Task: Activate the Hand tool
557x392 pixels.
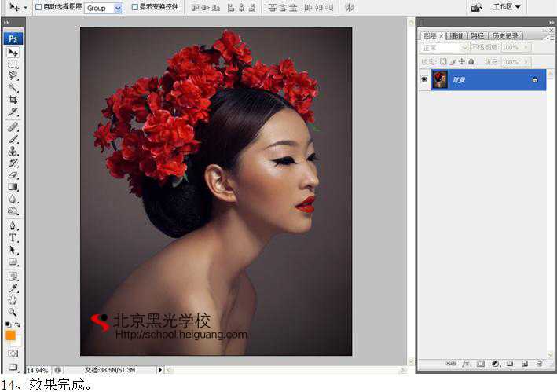Action: (x=13, y=299)
